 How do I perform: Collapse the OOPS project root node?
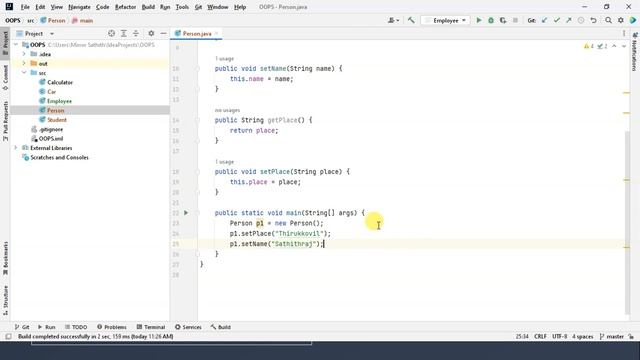(16, 44)
